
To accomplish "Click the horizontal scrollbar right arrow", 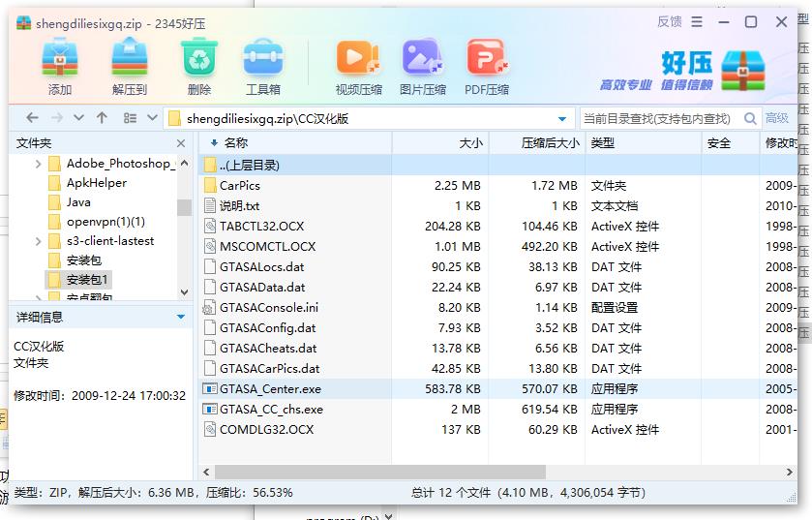I will tap(789, 472).
